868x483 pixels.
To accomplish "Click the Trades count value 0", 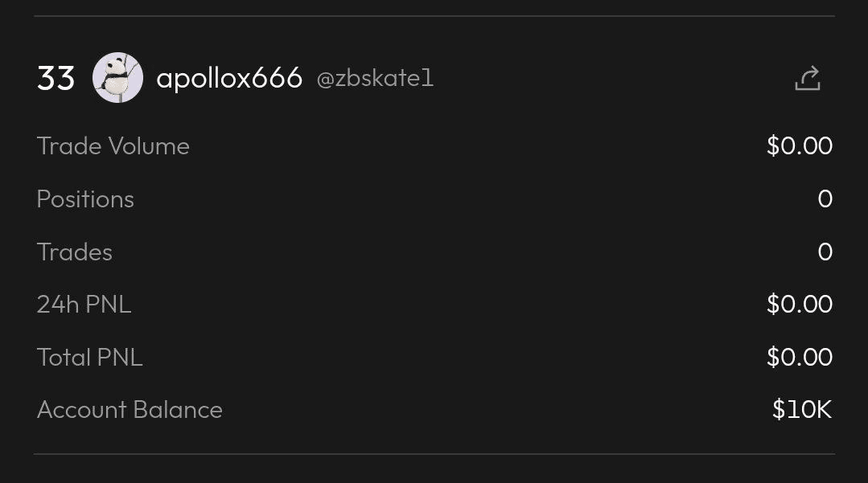I will (x=825, y=252).
